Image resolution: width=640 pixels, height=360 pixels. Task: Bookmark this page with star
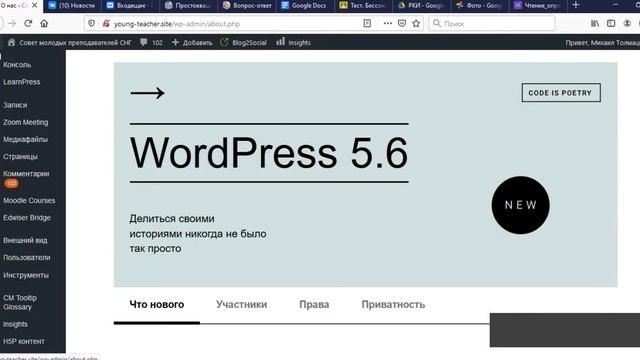tap(416, 23)
